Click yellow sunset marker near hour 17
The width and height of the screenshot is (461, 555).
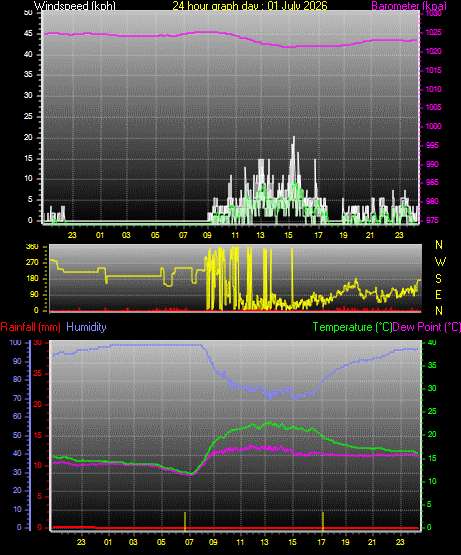[x=323, y=521]
